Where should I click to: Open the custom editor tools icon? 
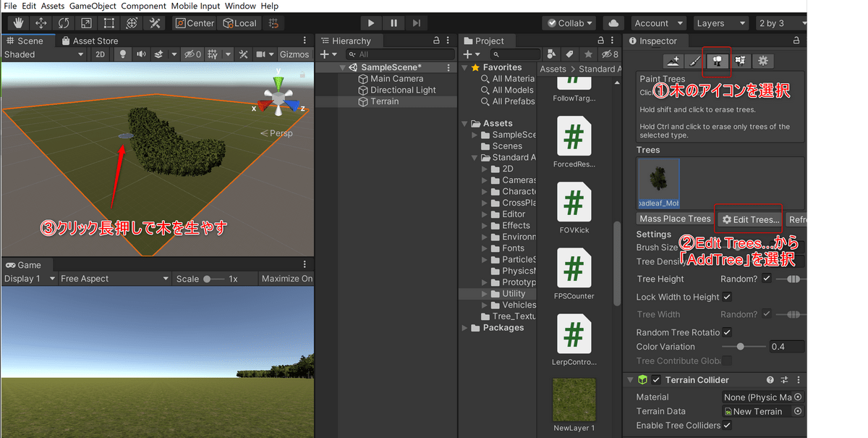(153, 23)
